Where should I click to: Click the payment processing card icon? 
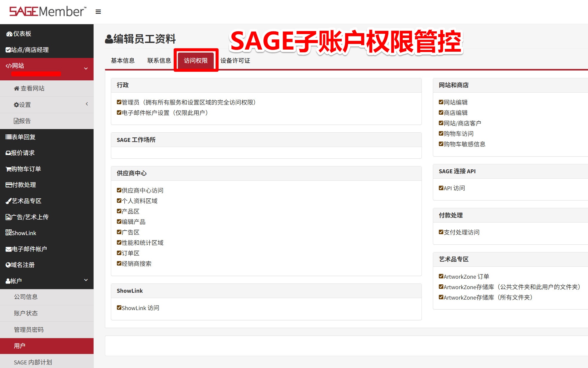click(9, 185)
